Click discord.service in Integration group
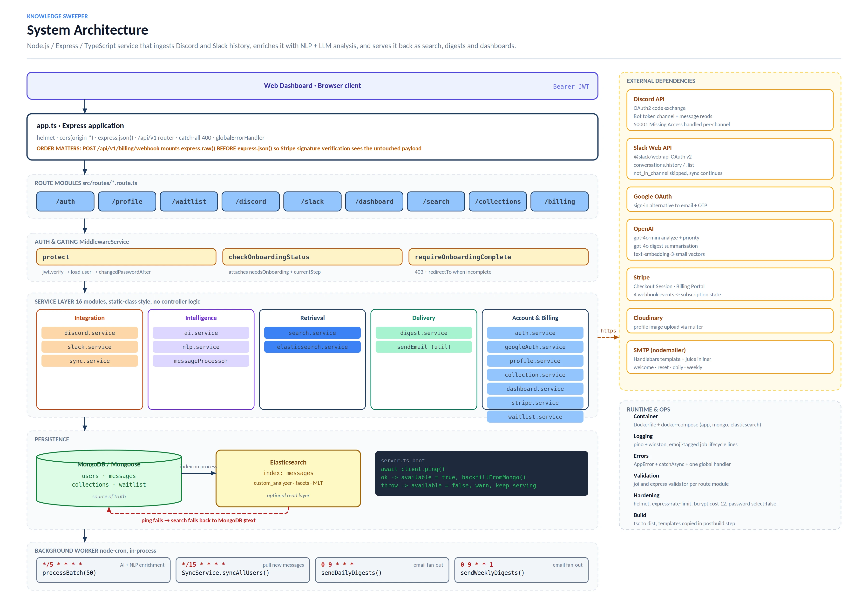 point(90,333)
